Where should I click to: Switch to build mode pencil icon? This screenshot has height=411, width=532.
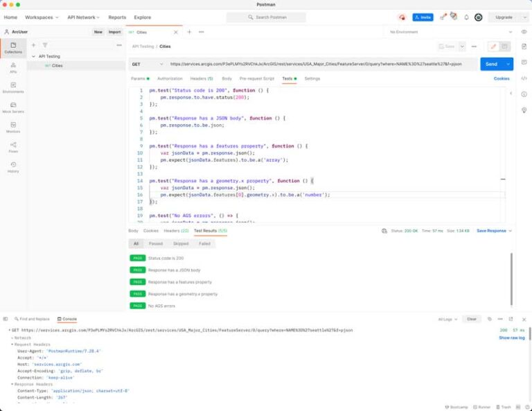click(493, 46)
